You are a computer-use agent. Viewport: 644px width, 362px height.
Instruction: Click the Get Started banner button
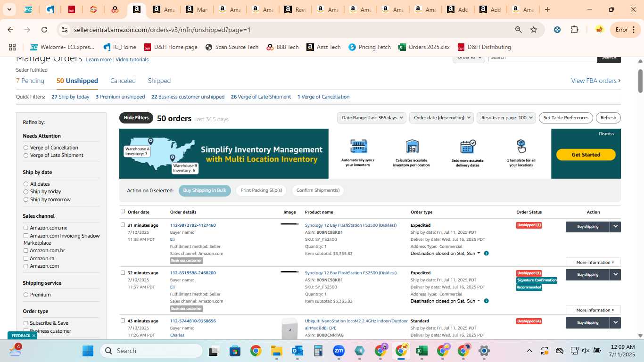click(586, 155)
